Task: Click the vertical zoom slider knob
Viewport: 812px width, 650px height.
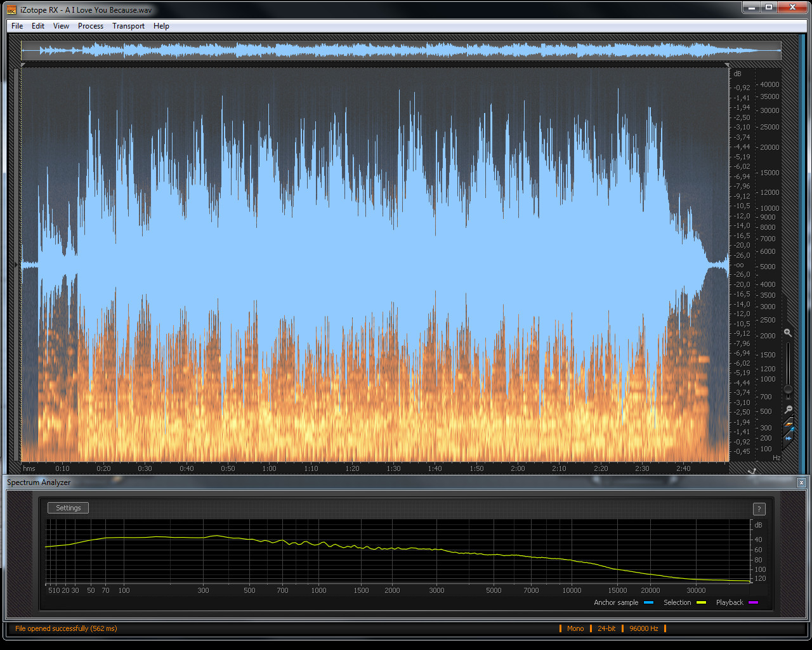Action: click(788, 389)
